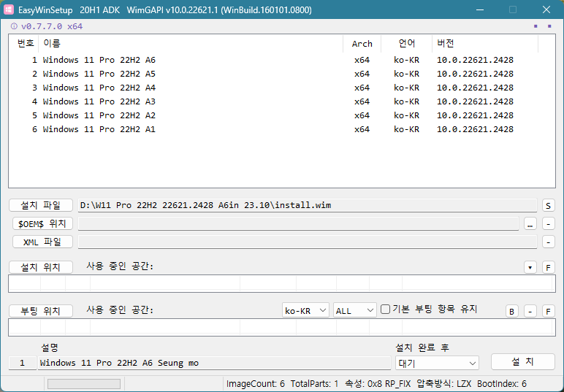Sort by the Arch column header
Viewport: 564px width, 392px height.
[x=362, y=44]
